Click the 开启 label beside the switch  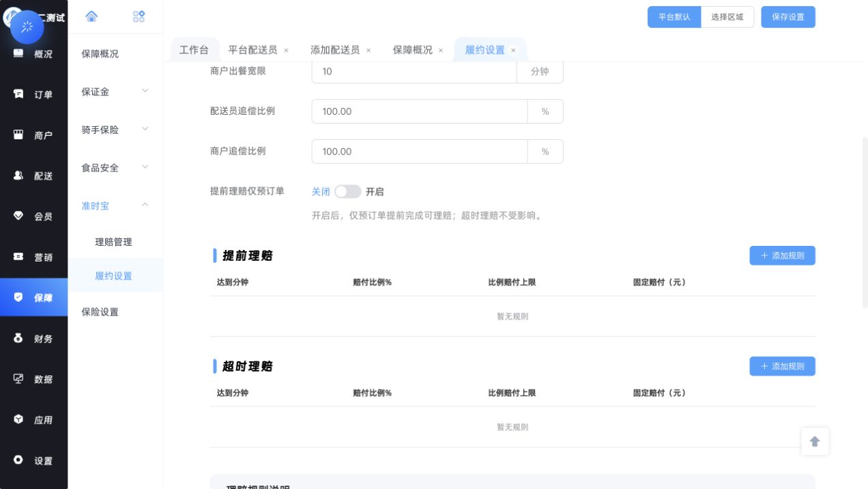pos(375,192)
